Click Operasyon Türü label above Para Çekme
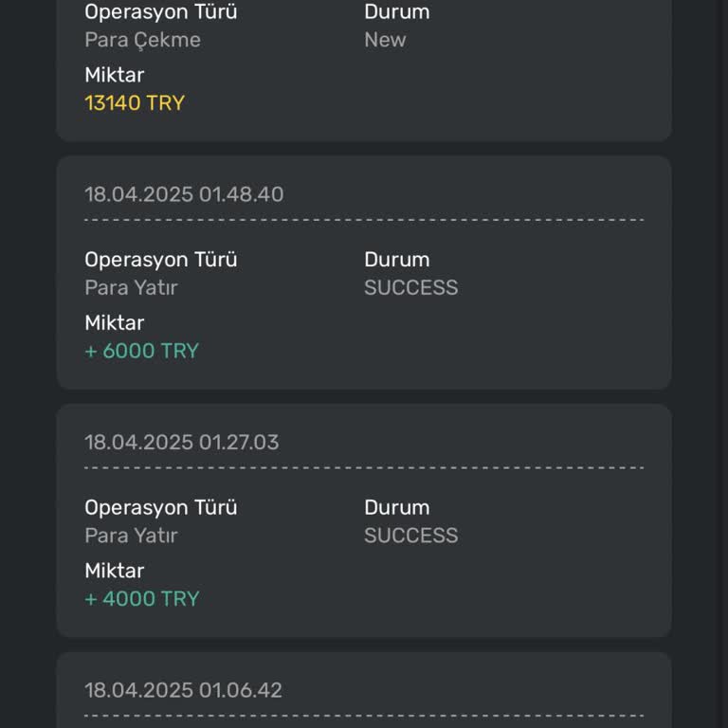This screenshot has width=728, height=728. point(160,12)
